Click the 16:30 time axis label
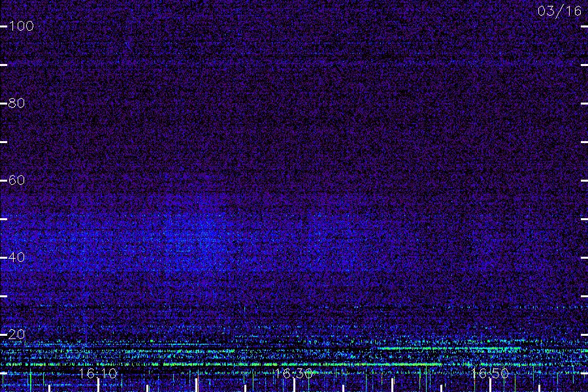Image resolution: width=588 pixels, height=392 pixels. 293,373
